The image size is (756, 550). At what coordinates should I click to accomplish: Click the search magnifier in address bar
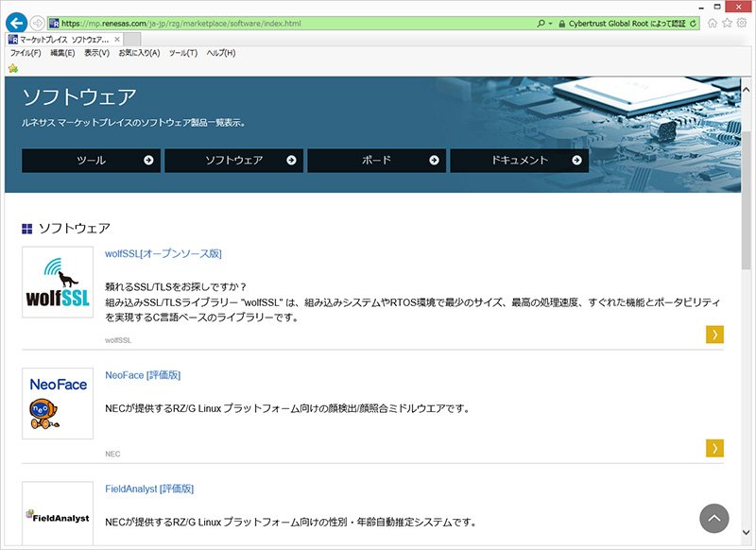coord(541,23)
